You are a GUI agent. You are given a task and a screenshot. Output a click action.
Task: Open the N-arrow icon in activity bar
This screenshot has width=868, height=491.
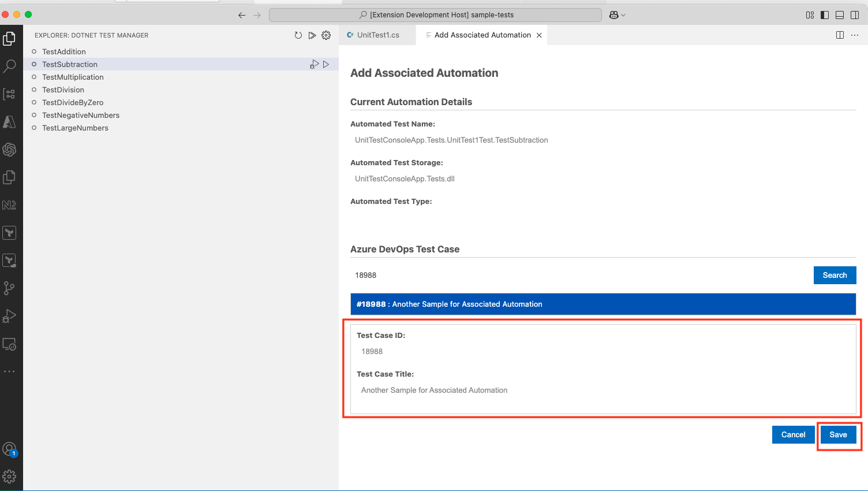[9, 205]
